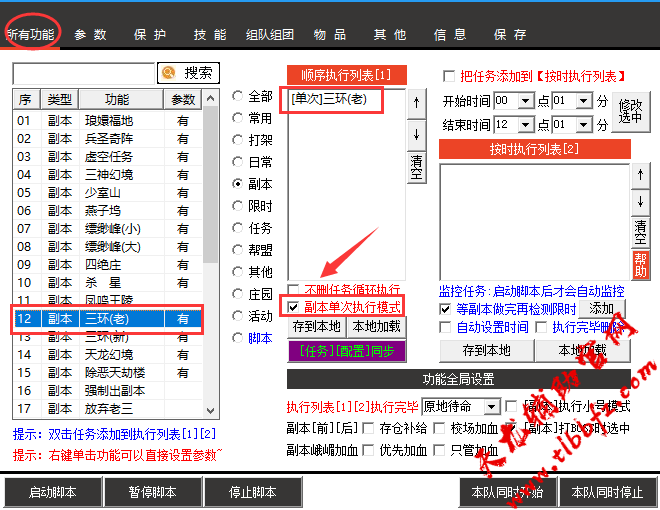Click the [任务][配置]同步 button
Viewport: 660px width, 510px height.
tap(347, 351)
